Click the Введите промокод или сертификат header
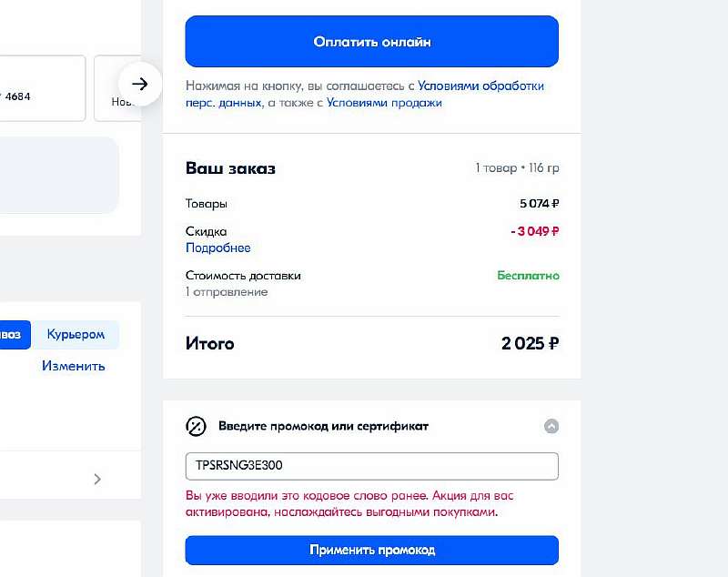This screenshot has height=577, width=728. (323, 426)
